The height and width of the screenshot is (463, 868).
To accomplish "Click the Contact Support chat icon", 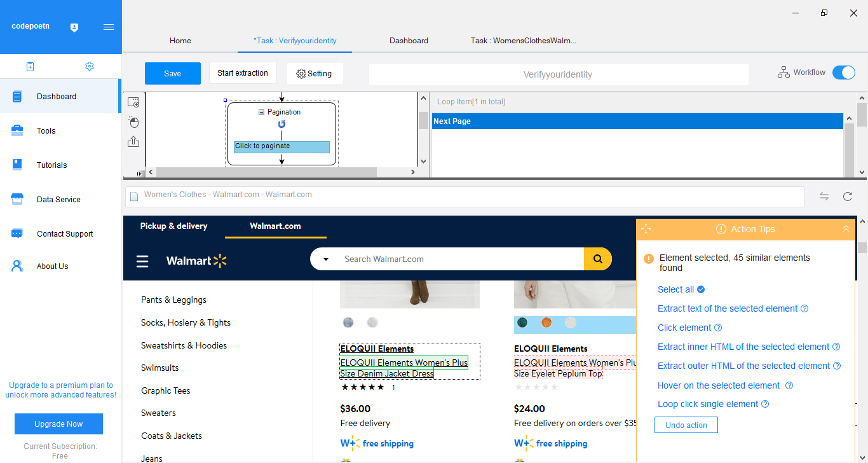I will [x=17, y=233].
